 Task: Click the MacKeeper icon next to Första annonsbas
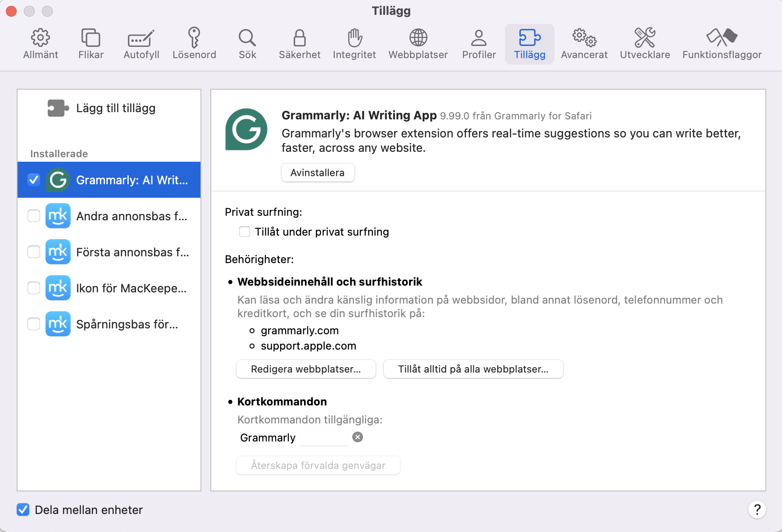(x=58, y=252)
